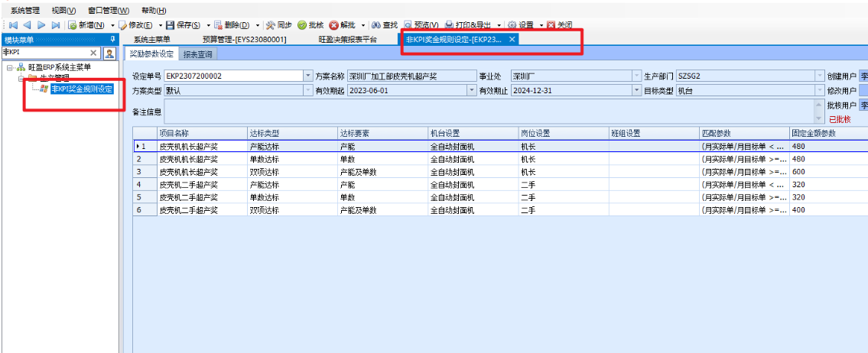Collapse 旺盈ERP系统主菜单 tree root node
This screenshot has width=868, height=353.
tap(10, 67)
